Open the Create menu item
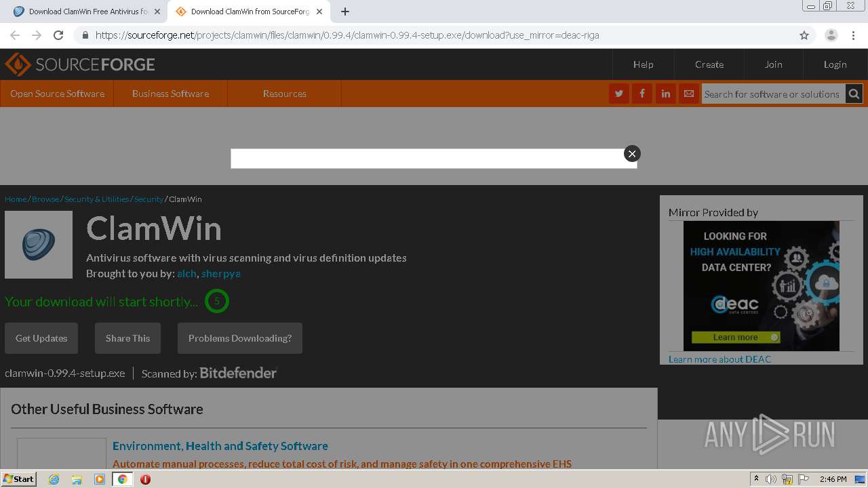This screenshot has width=868, height=488. tap(709, 64)
